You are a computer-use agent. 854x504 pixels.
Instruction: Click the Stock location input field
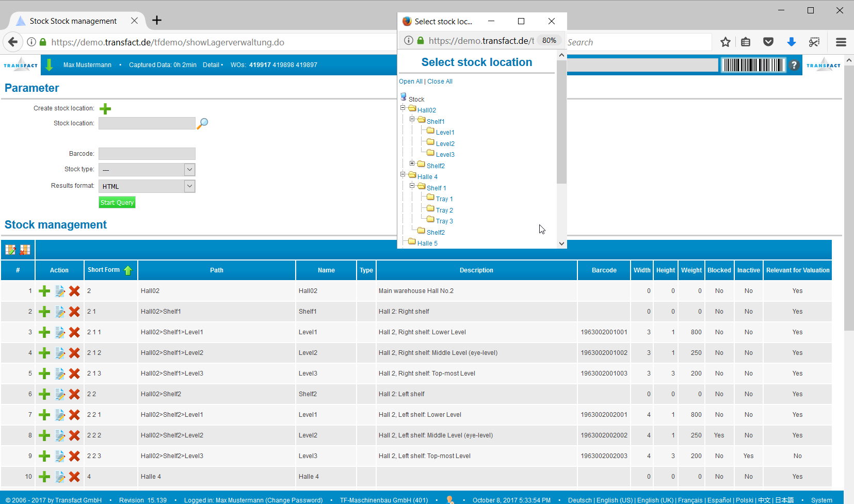tap(147, 123)
